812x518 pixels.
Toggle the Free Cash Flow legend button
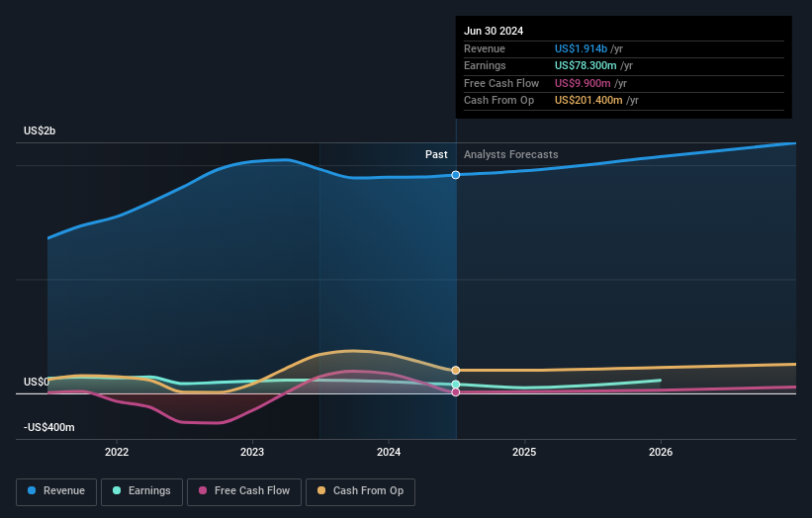[x=244, y=491]
